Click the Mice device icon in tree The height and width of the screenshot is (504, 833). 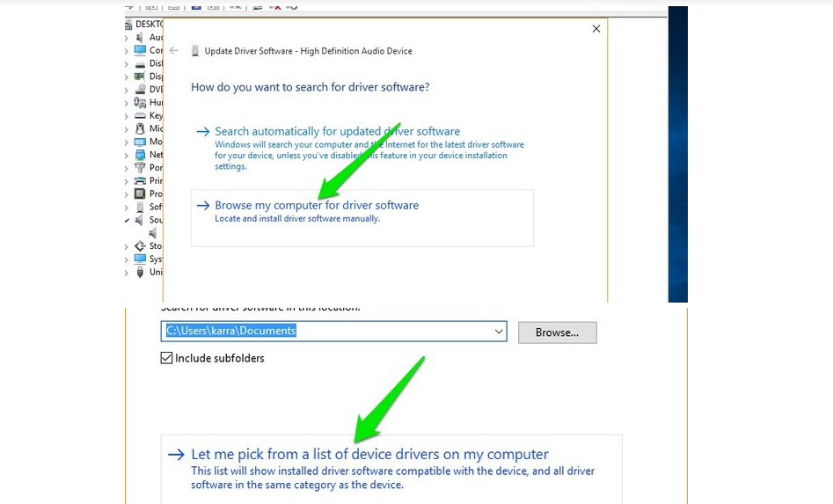tap(140, 128)
